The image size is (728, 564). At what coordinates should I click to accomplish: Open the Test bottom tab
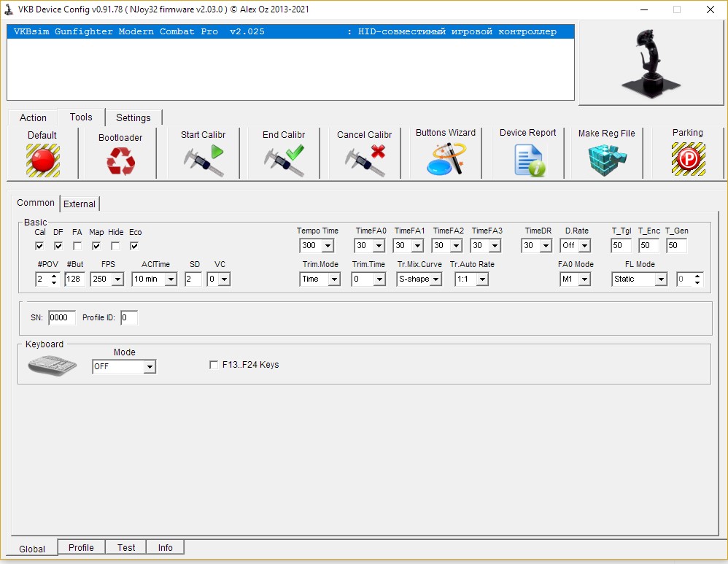(126, 547)
